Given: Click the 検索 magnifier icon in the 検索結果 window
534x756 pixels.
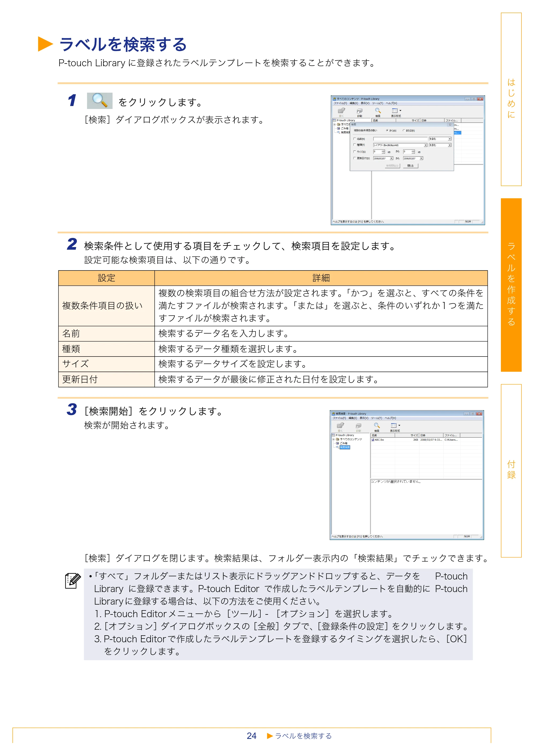Looking at the screenshot, I should [x=377, y=425].
